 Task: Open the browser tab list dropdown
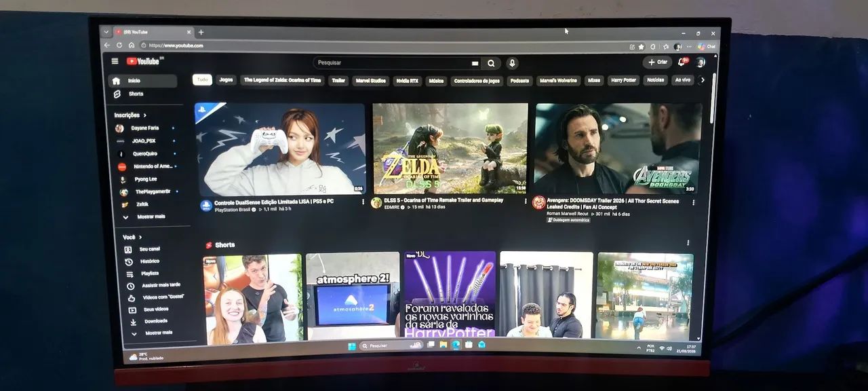tap(107, 31)
